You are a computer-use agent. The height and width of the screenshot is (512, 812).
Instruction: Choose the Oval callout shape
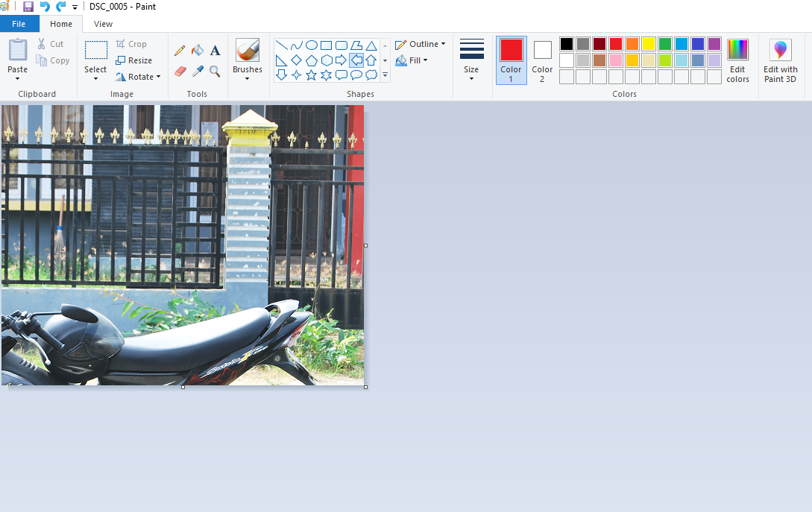point(356,75)
